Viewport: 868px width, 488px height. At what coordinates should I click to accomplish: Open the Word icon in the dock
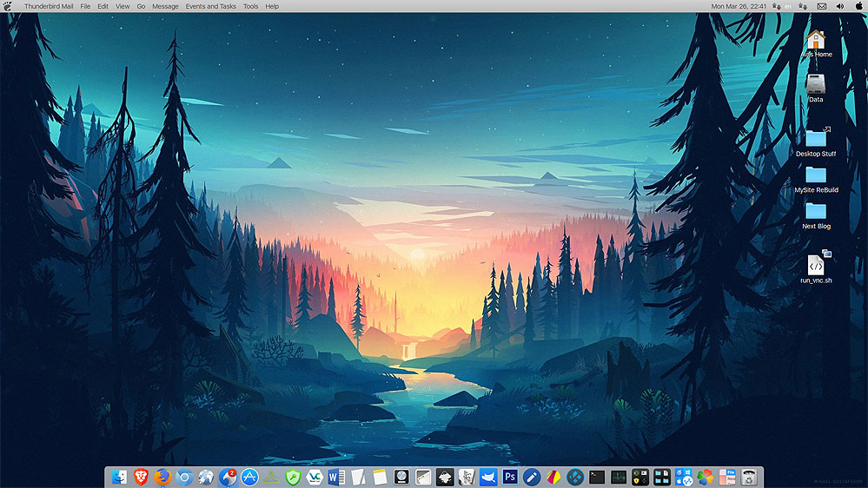click(336, 477)
